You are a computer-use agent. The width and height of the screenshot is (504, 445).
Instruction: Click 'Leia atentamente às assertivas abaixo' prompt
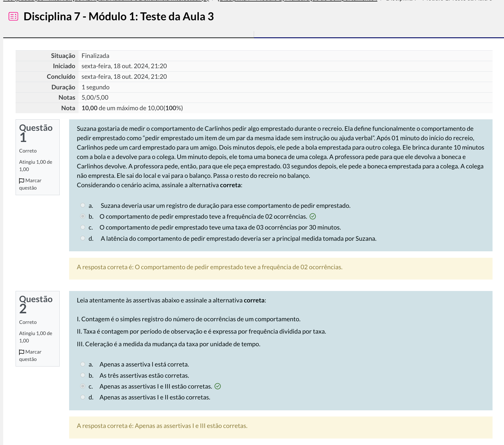click(171, 300)
